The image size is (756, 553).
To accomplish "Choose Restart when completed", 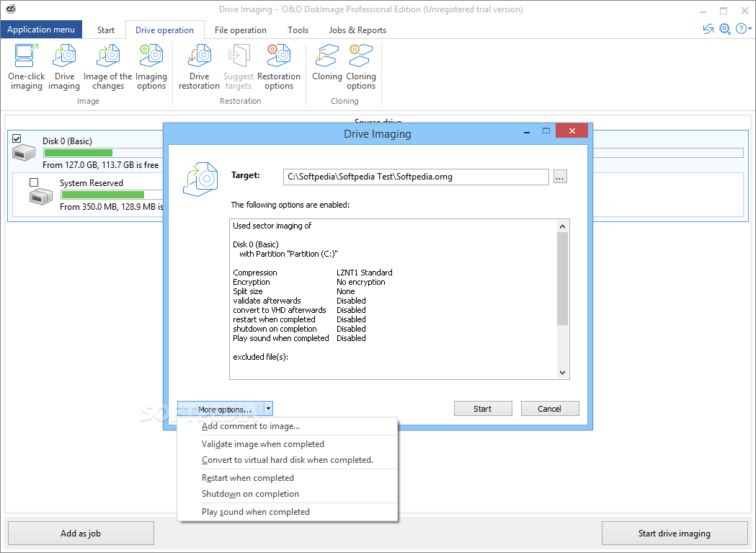I will [x=288, y=478].
